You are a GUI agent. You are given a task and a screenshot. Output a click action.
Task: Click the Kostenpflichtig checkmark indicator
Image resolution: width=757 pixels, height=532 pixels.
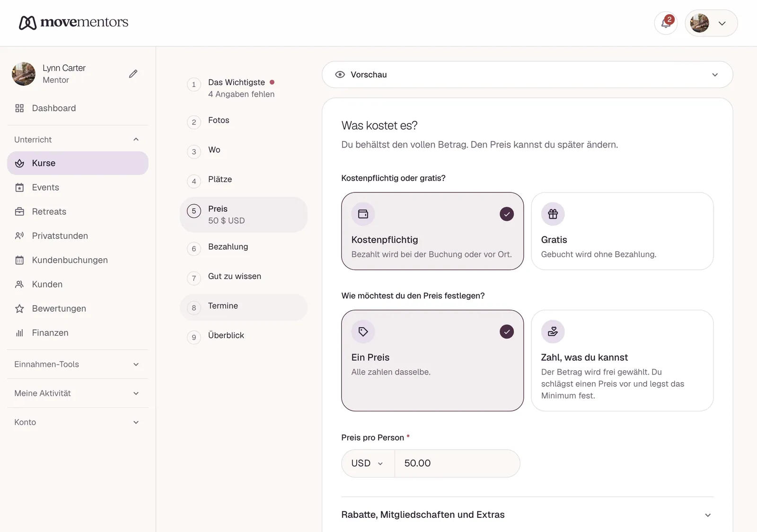(507, 214)
